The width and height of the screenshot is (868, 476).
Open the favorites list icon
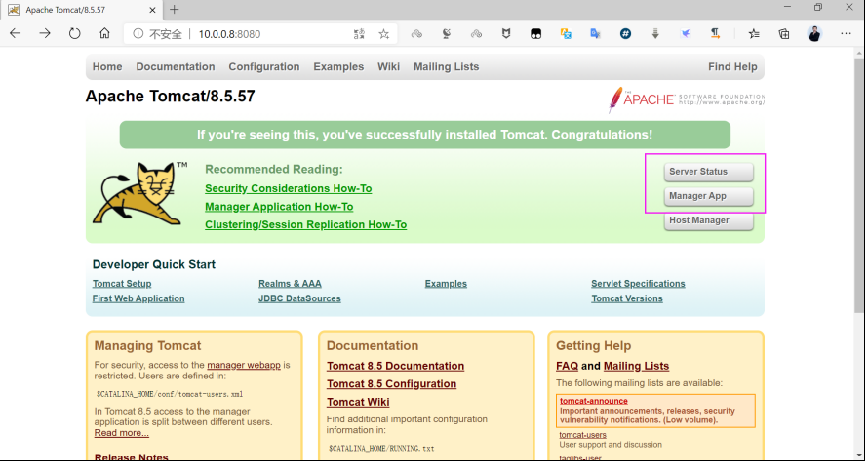[x=754, y=34]
